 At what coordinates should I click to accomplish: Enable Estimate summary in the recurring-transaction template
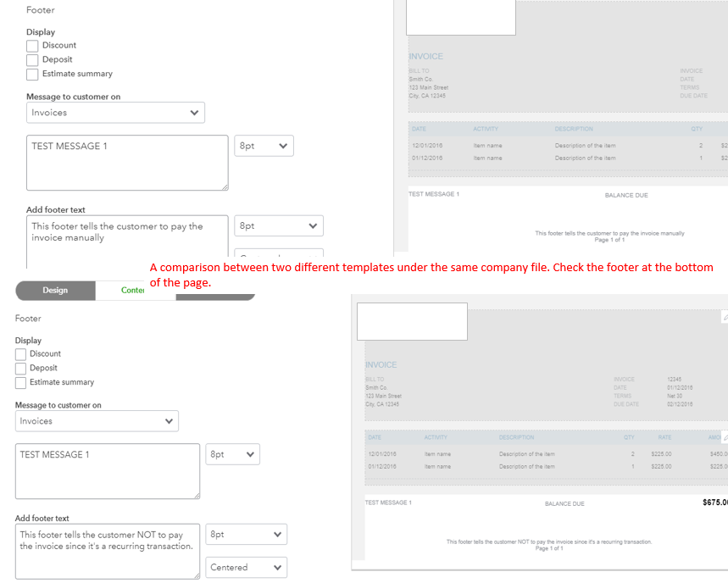[20, 382]
